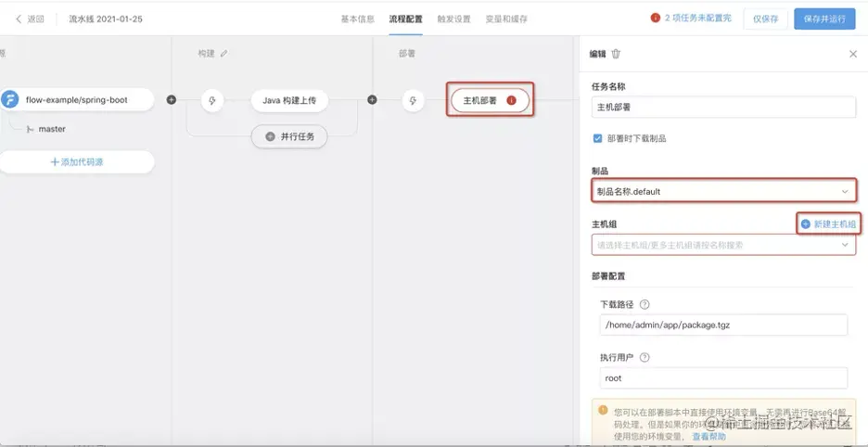
Task: Click the 查看帮助 link
Action: click(x=708, y=438)
